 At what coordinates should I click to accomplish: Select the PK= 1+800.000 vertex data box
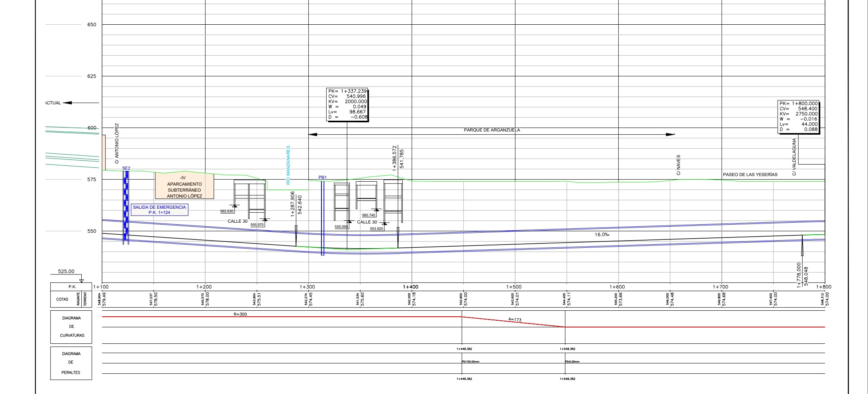799,116
